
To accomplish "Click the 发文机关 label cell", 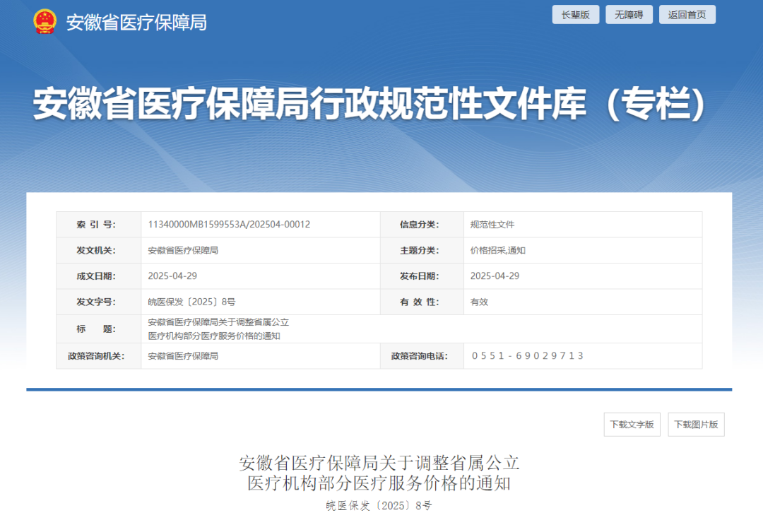I will coord(99,250).
